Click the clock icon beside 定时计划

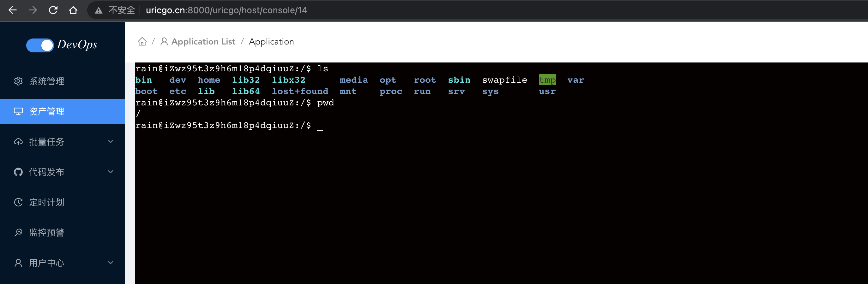[x=18, y=202]
